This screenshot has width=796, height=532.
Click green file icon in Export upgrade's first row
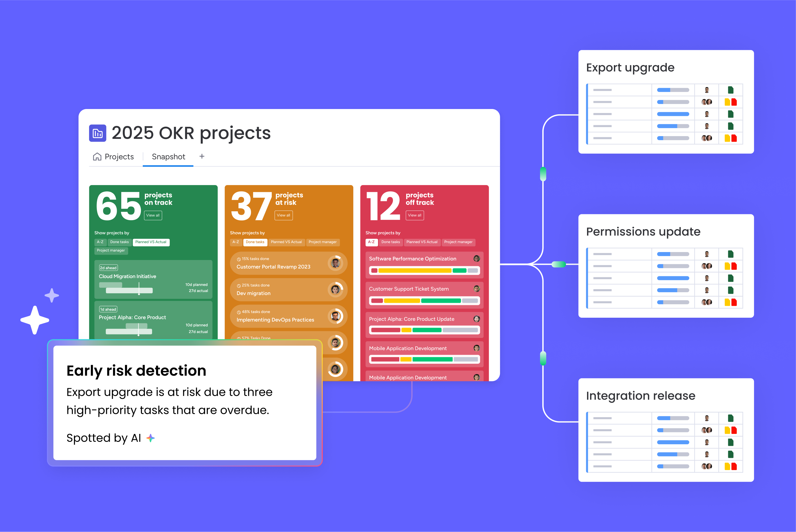[x=731, y=90]
